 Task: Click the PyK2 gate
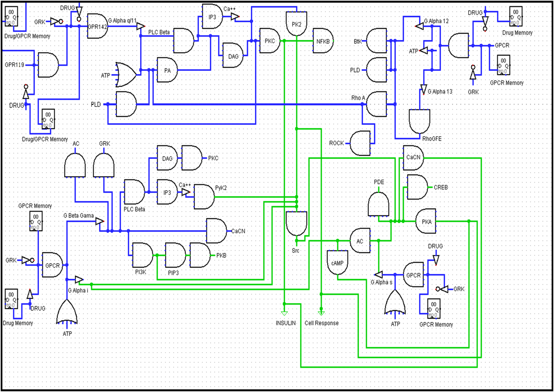pos(204,197)
